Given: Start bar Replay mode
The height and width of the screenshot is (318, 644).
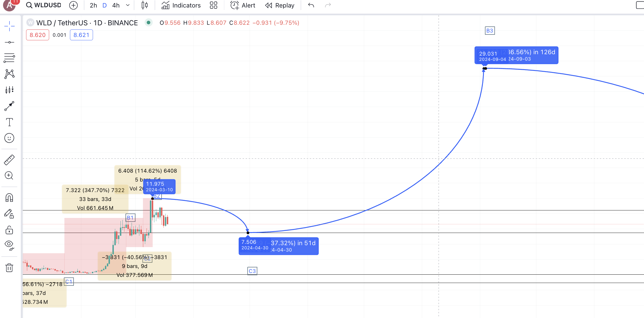Looking at the screenshot, I should (x=280, y=5).
